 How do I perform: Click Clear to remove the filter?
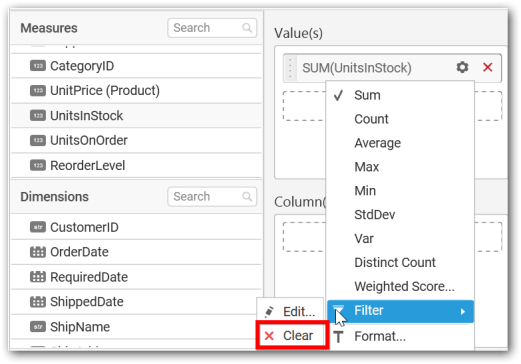[x=292, y=336]
